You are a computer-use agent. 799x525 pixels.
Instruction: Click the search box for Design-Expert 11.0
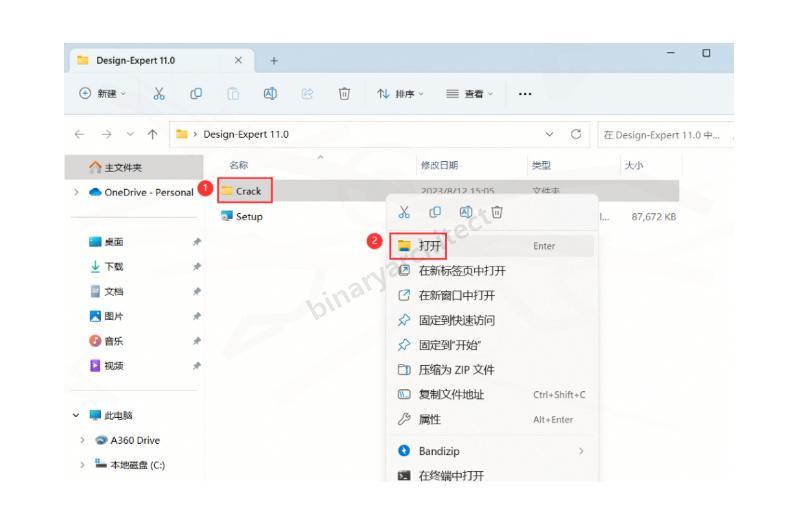(665, 135)
